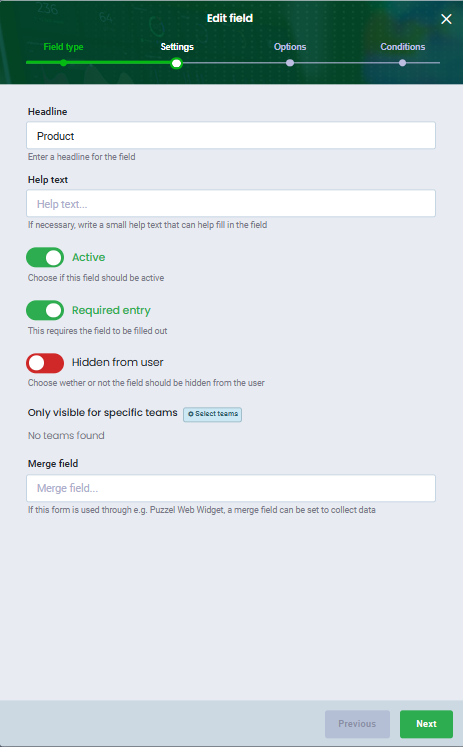Go to the Field type tab

tap(63, 47)
